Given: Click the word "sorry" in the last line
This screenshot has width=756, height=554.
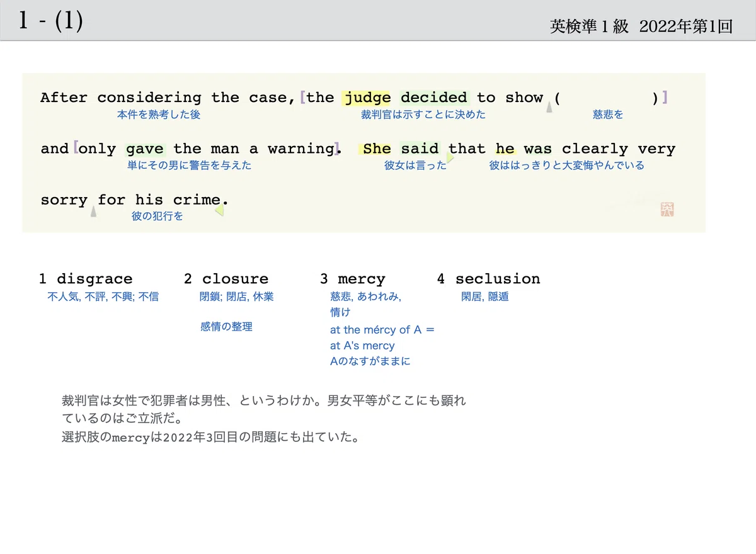Looking at the screenshot, I should [x=64, y=200].
